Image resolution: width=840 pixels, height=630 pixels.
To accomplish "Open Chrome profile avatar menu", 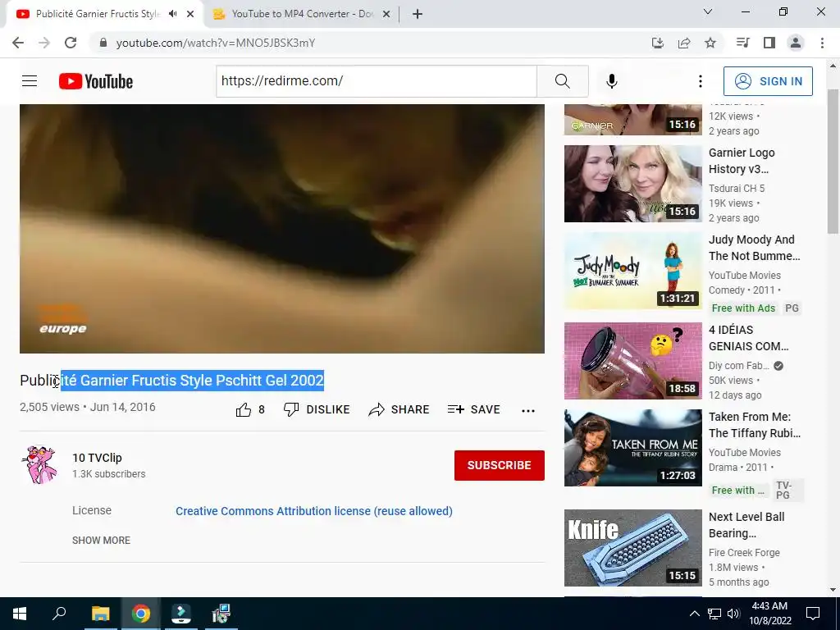I will pyautogui.click(x=796, y=43).
